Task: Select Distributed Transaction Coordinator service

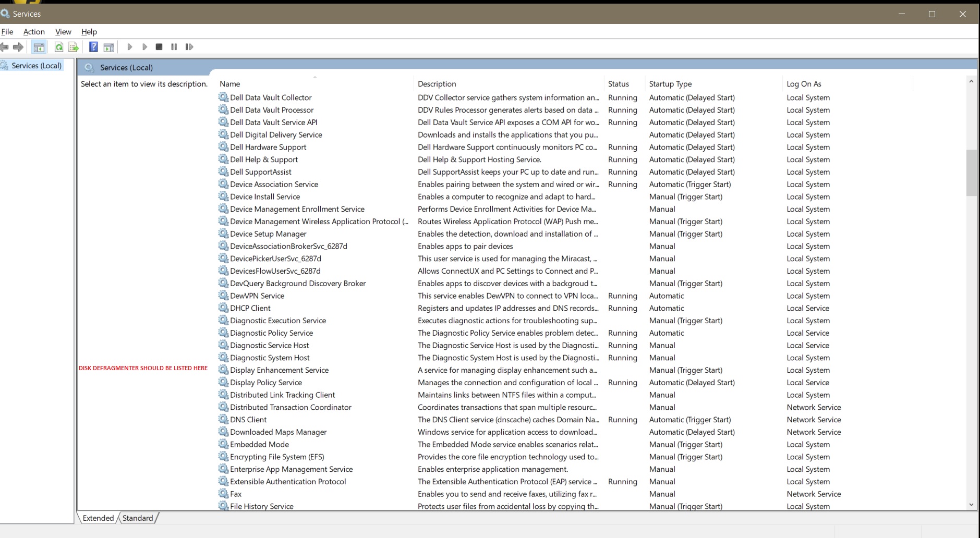Action: point(291,407)
